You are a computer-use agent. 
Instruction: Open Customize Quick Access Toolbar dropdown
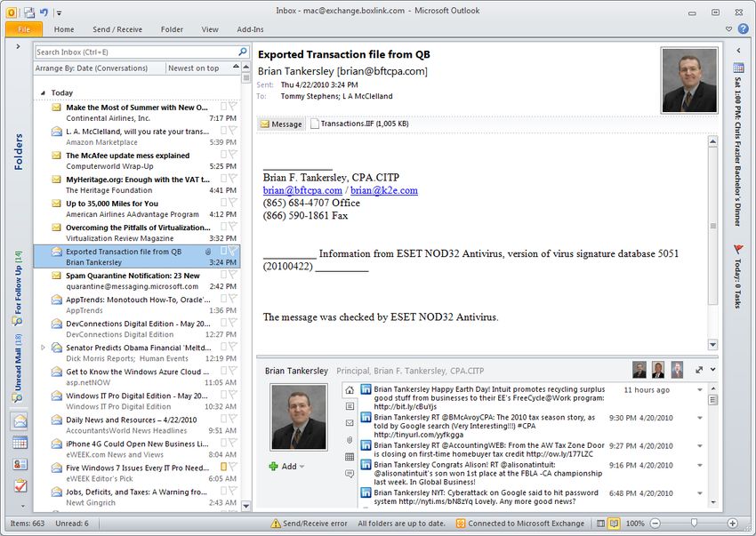[x=59, y=13]
